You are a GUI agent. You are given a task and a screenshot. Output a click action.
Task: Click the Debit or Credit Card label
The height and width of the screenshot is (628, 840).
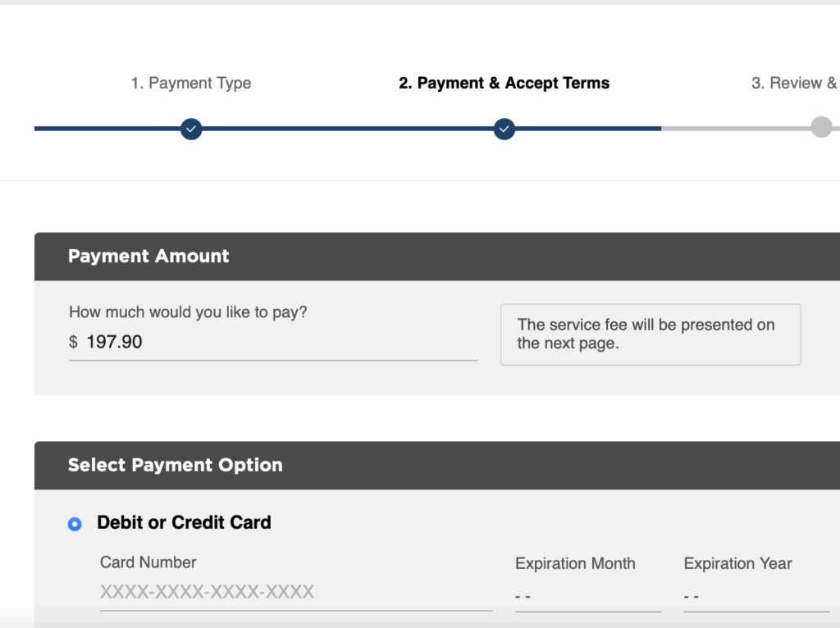[x=184, y=522]
